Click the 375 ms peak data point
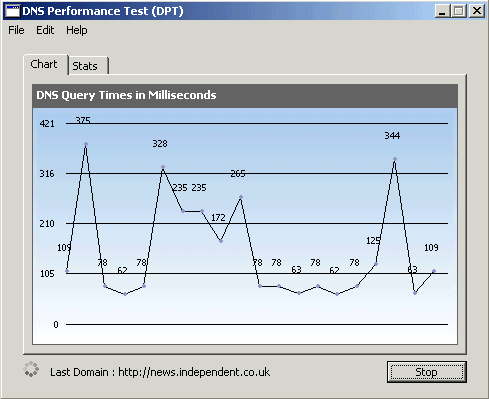The image size is (489, 399). 86,144
